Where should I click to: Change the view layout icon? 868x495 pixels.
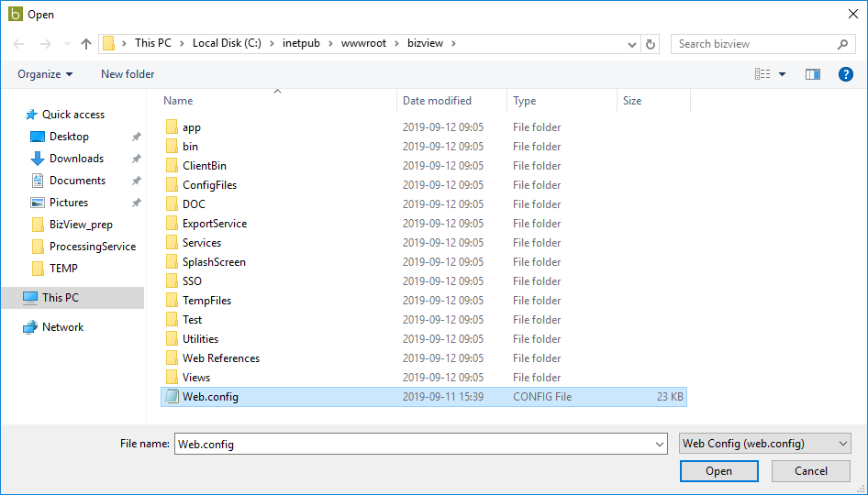pyautogui.click(x=762, y=74)
